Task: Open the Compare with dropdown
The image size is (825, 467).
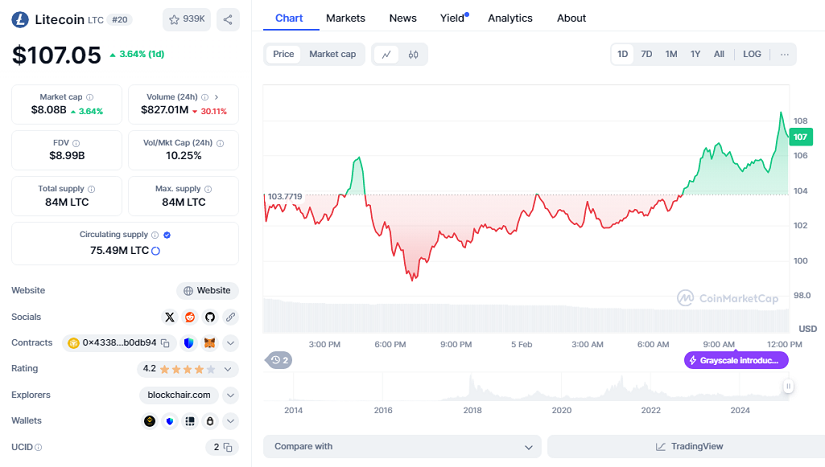Action: coord(402,446)
